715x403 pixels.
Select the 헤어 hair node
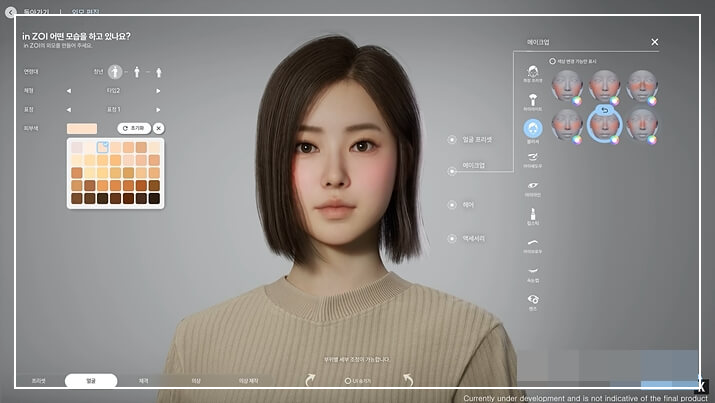click(x=452, y=205)
